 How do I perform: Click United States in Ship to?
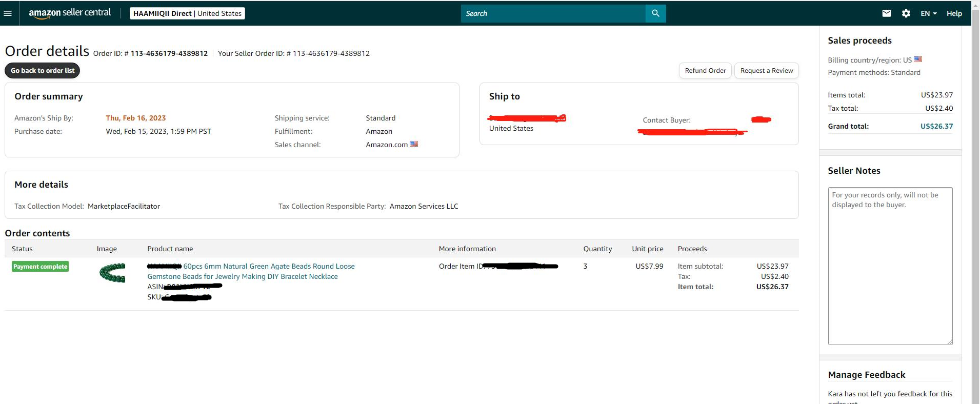[x=511, y=128]
